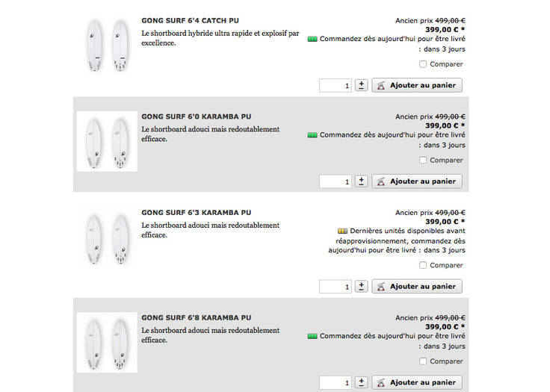Tick the Comparer checkbox for 6'4 Catch PU
550x392 pixels.
pyautogui.click(x=424, y=64)
